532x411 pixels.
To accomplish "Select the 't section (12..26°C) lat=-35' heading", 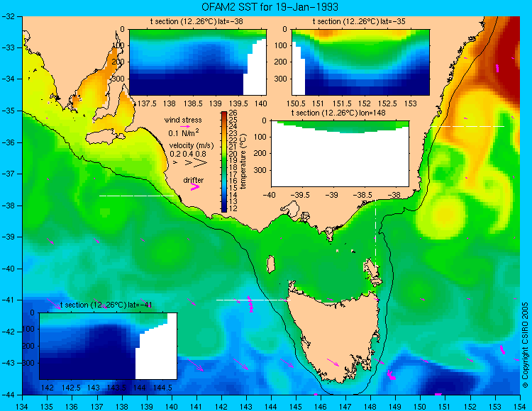I will tap(359, 22).
